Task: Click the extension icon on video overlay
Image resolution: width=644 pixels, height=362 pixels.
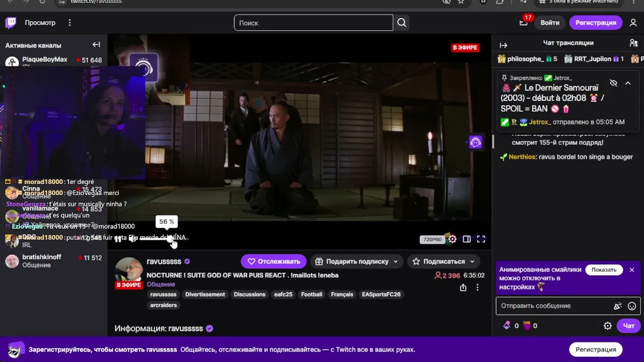Action: [x=475, y=143]
